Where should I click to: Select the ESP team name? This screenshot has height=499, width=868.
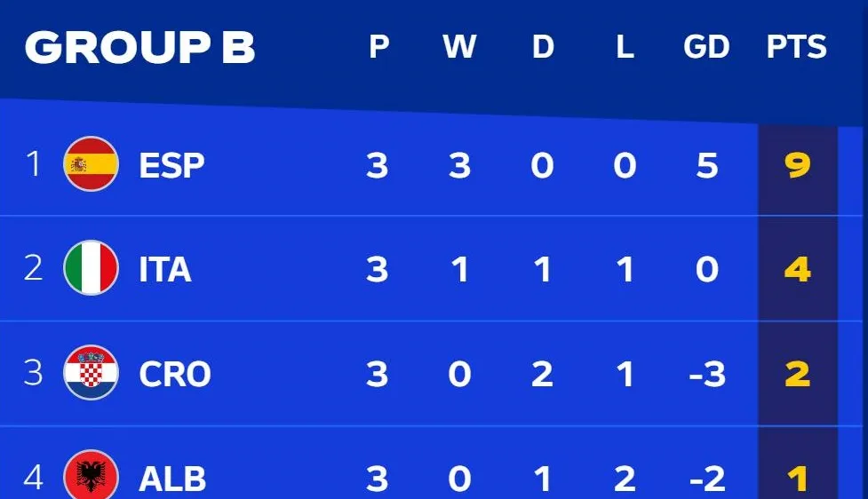[171, 165]
